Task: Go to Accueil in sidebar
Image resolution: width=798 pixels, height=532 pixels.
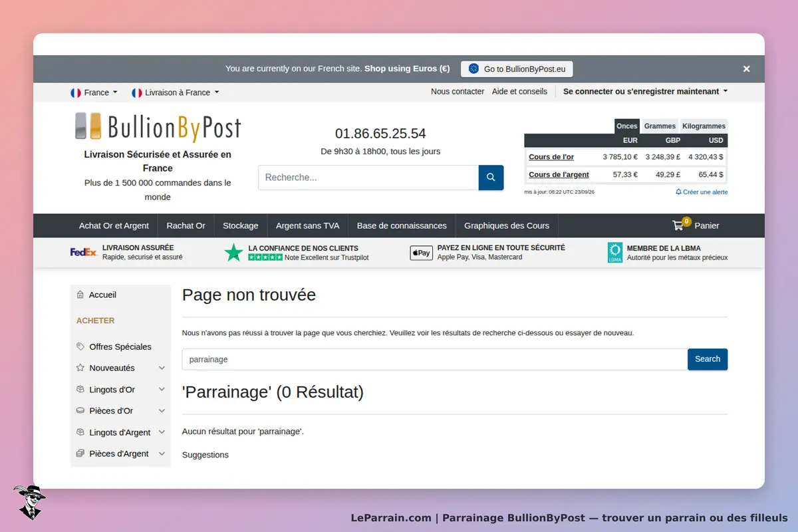Action: [102, 295]
